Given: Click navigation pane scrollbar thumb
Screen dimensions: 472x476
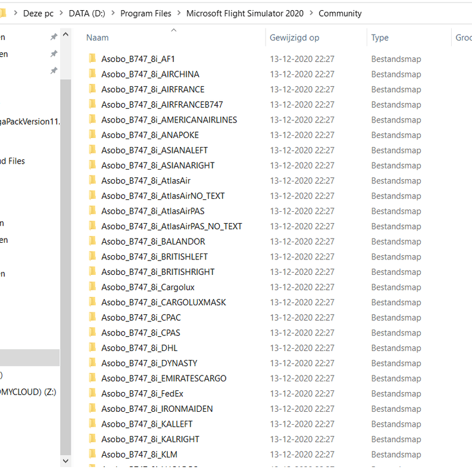Looking at the screenshot, I should tap(65, 267).
